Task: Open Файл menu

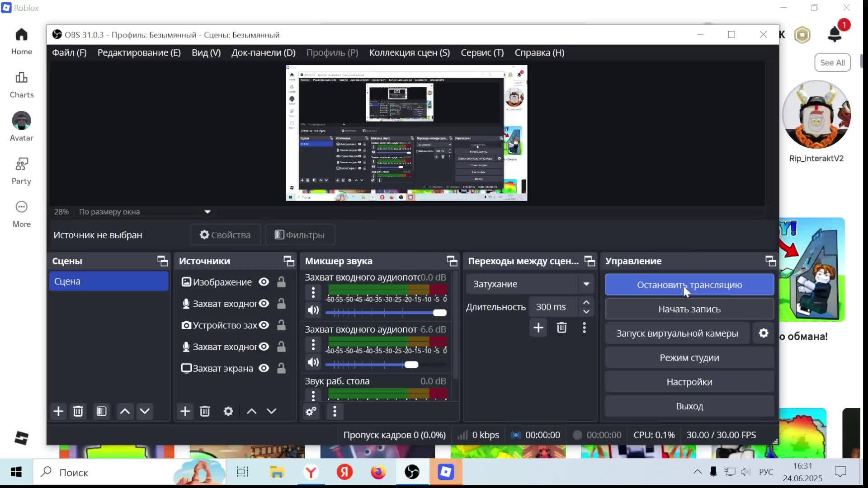Action: click(x=69, y=52)
